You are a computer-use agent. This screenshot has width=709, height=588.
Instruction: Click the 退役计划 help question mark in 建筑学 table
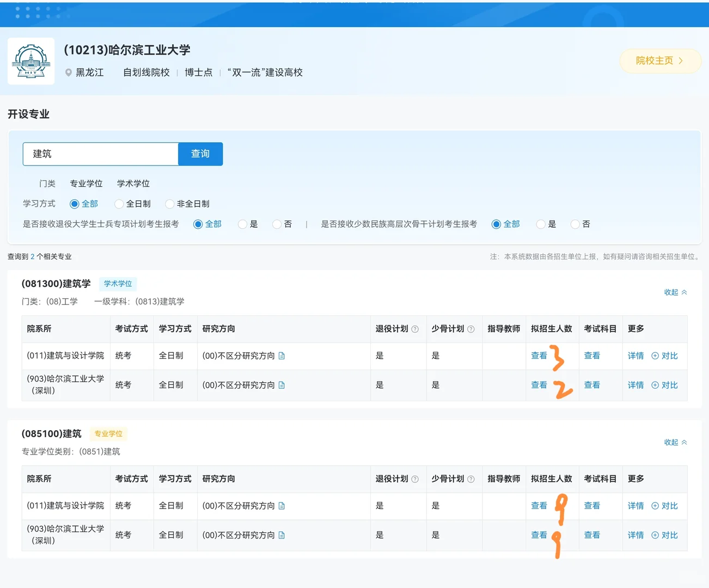414,328
